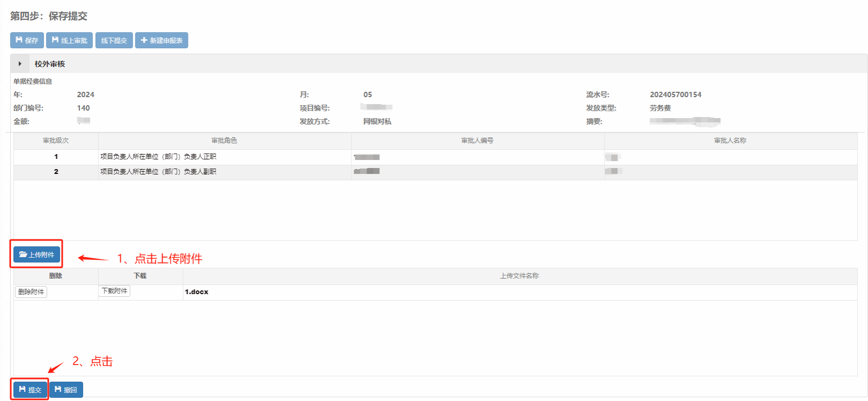Open the 上传附件 upload button

tap(37, 254)
